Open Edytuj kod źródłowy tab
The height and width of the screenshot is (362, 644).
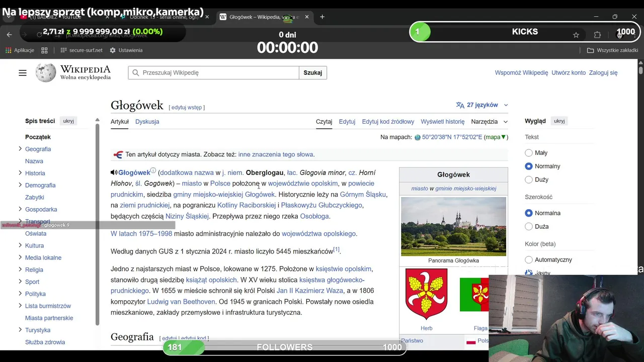[x=388, y=122]
